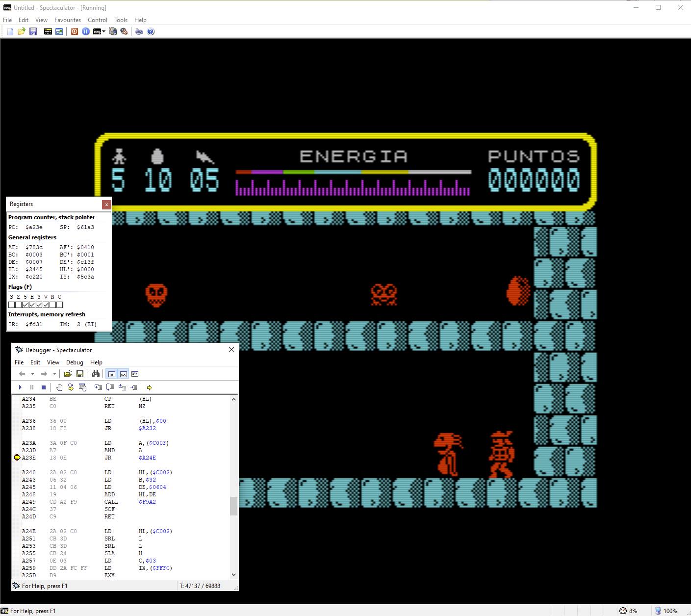Open the tape browser cassette icon

coord(48,31)
